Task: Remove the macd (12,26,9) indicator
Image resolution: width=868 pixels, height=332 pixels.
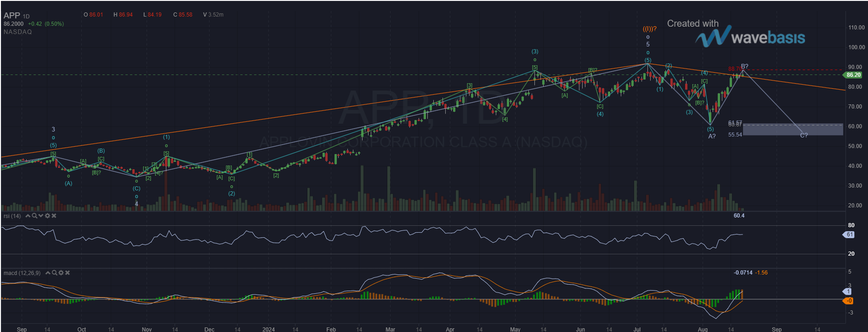Action: [x=67, y=273]
